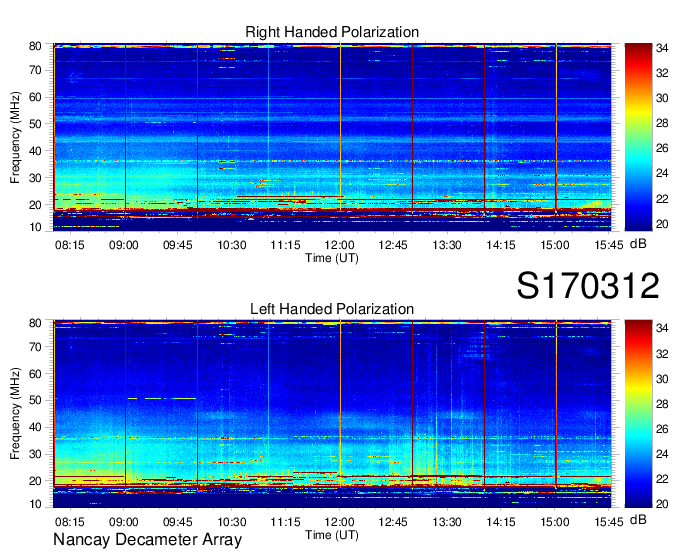Click "10" on Right Handed frequency axis
This screenshot has height=552, width=680.
coord(35,227)
